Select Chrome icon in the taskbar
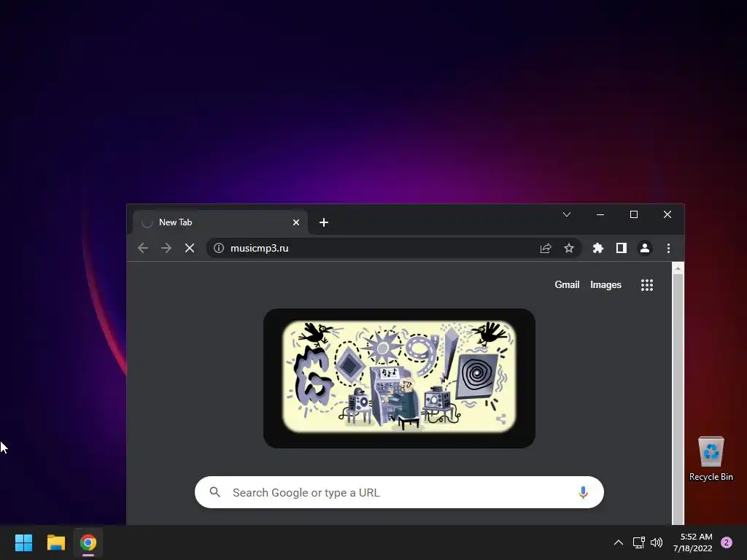Viewport: 747px width, 560px height. [x=88, y=542]
